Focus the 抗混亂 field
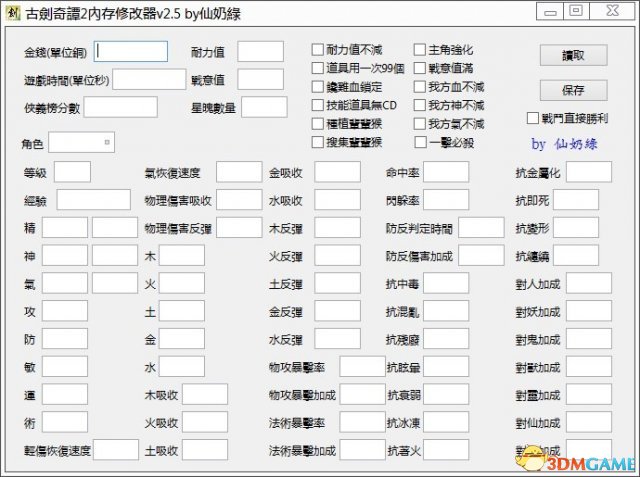Image resolution: width=640 pixels, height=477 pixels. click(x=446, y=311)
